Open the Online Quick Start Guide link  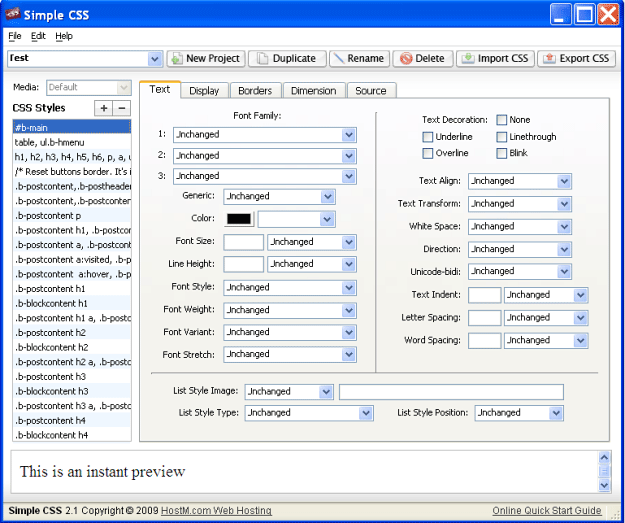546,511
